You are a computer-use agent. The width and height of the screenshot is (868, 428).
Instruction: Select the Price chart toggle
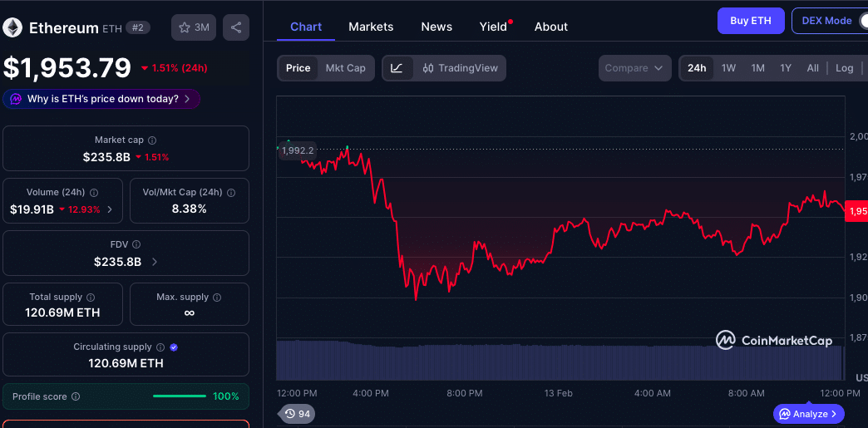[298, 68]
